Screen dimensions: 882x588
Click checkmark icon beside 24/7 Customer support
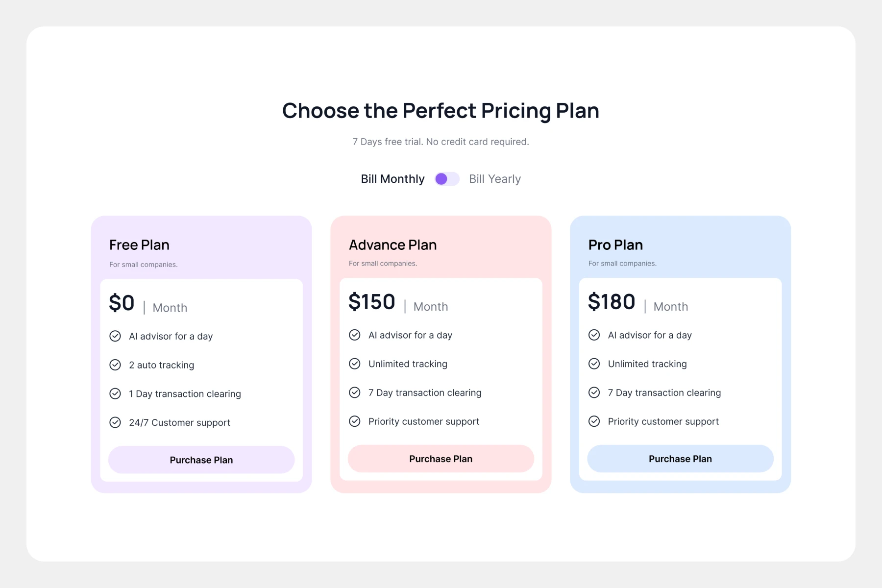pos(115,422)
